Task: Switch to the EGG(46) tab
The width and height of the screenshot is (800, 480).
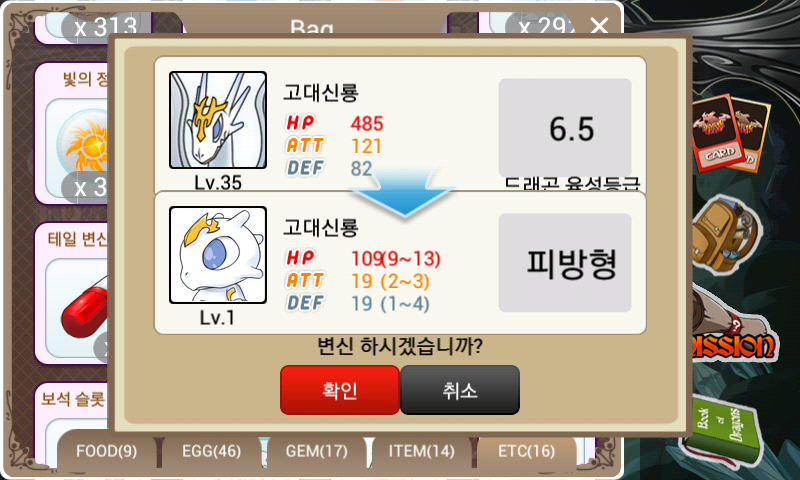Action: (212, 451)
